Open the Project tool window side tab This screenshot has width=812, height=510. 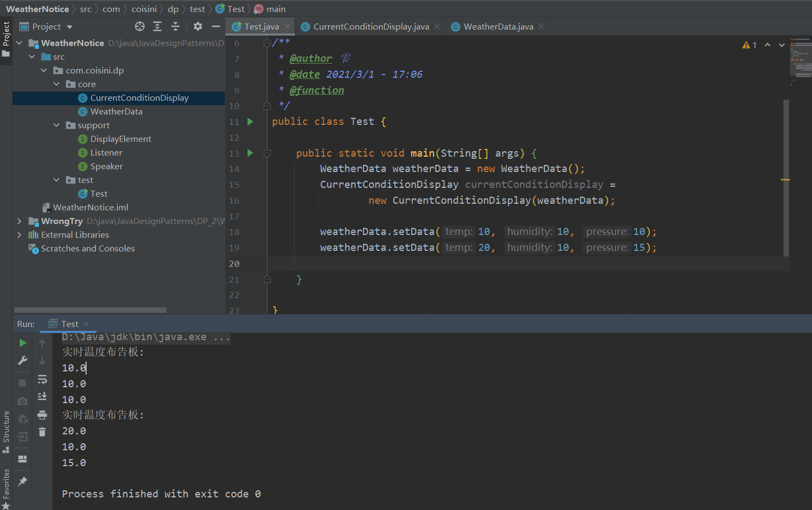pyautogui.click(x=6, y=39)
